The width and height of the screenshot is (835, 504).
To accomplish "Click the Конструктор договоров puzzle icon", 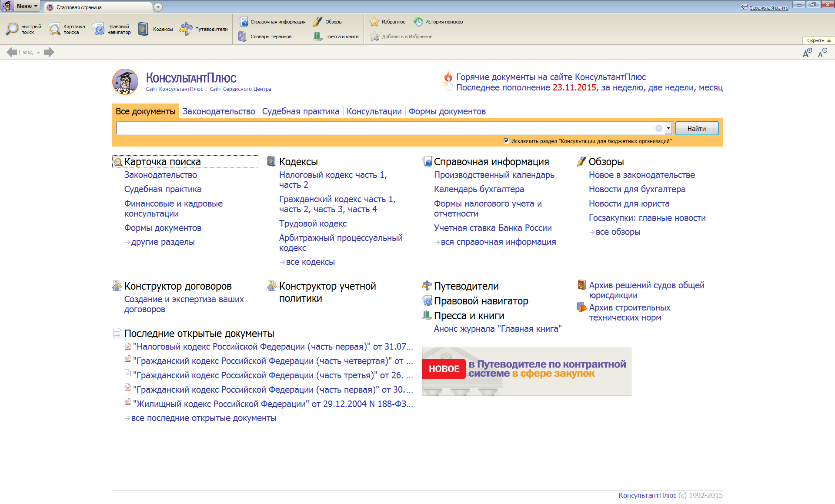I will (x=117, y=286).
